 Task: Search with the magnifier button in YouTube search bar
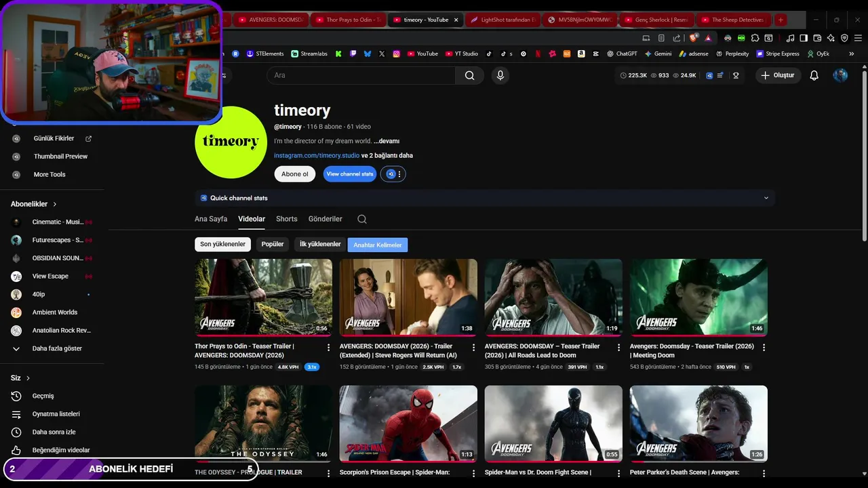[469, 75]
